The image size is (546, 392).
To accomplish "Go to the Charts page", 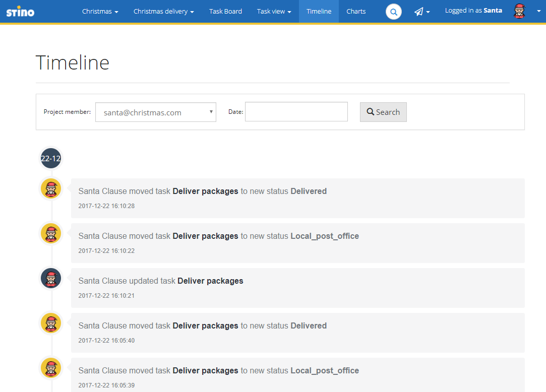I will pyautogui.click(x=356, y=12).
